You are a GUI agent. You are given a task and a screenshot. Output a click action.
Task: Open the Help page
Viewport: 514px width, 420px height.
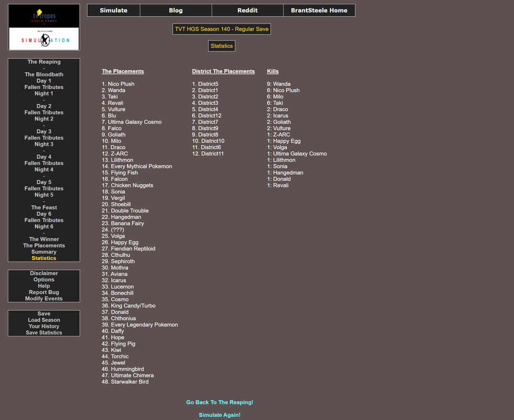pyautogui.click(x=44, y=286)
